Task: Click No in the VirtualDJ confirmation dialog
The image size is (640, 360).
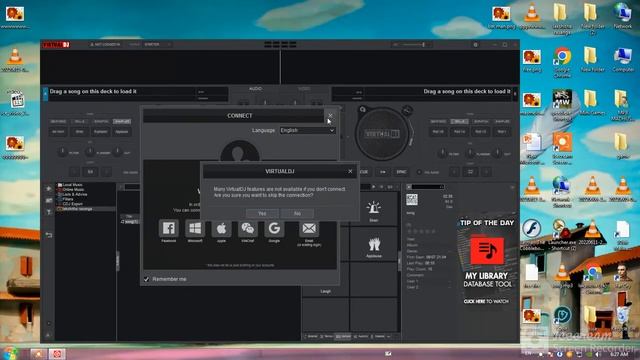Action: 297,213
